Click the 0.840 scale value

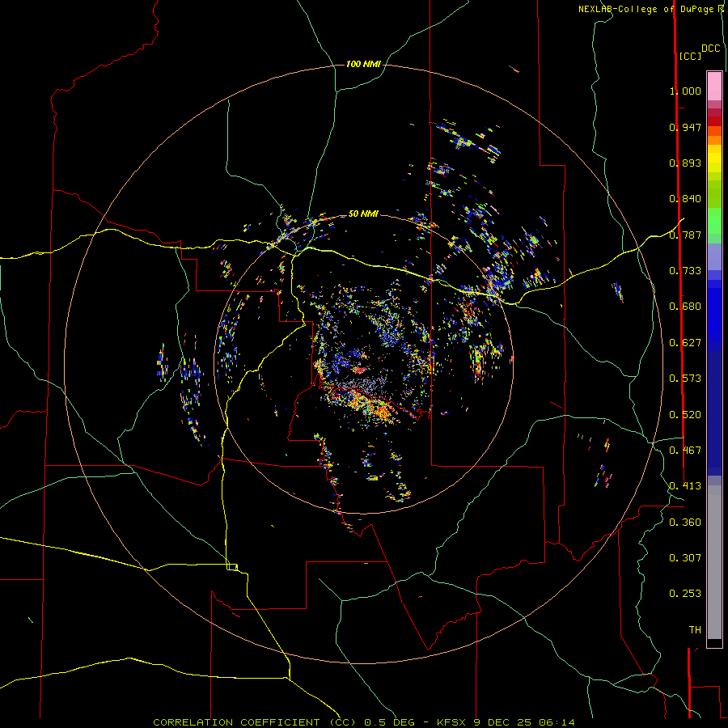pos(685,199)
